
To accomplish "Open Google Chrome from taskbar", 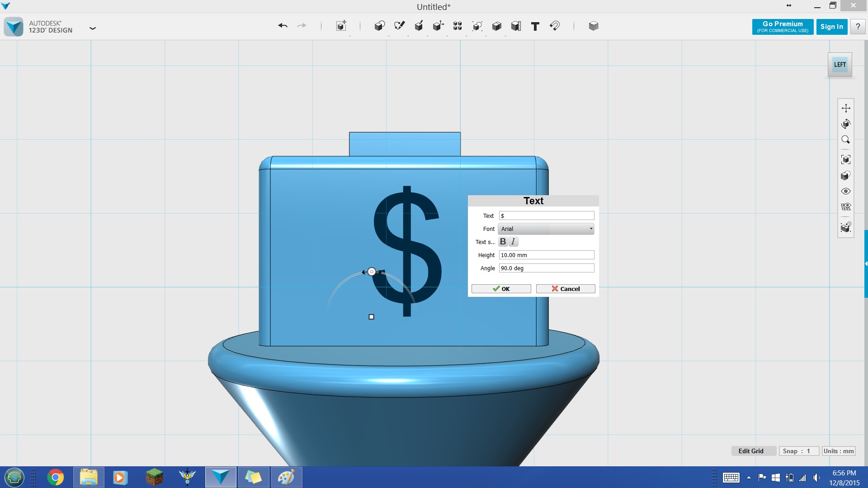I will pos(56,477).
